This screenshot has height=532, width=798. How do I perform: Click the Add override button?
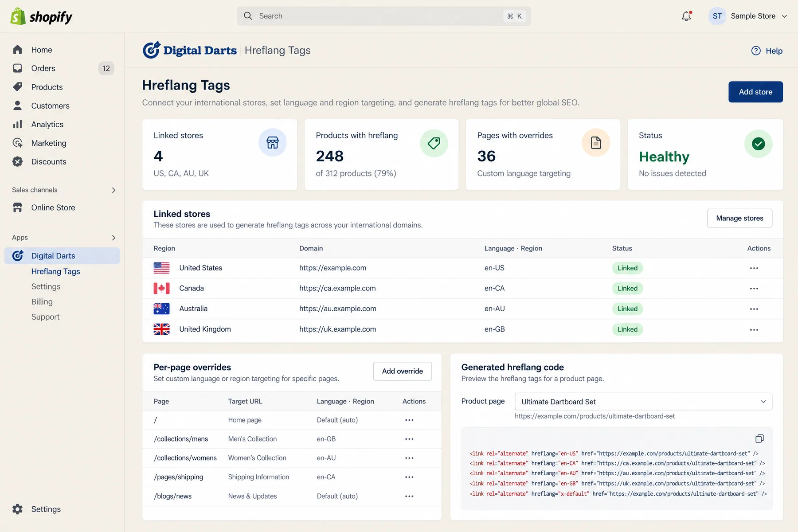coord(403,371)
